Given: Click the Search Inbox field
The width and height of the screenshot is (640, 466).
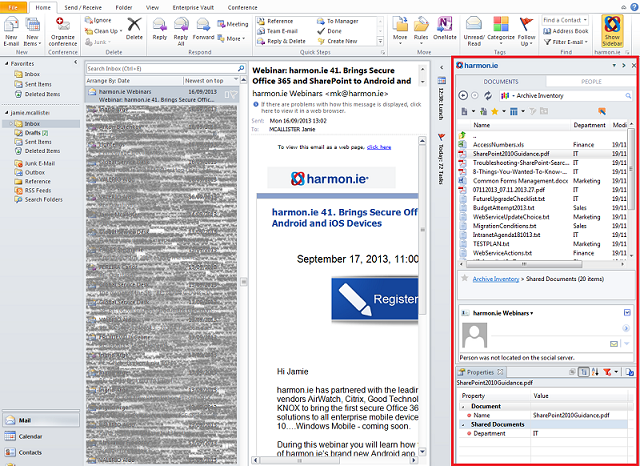Looking at the screenshot, I should pyautogui.click(x=162, y=69).
